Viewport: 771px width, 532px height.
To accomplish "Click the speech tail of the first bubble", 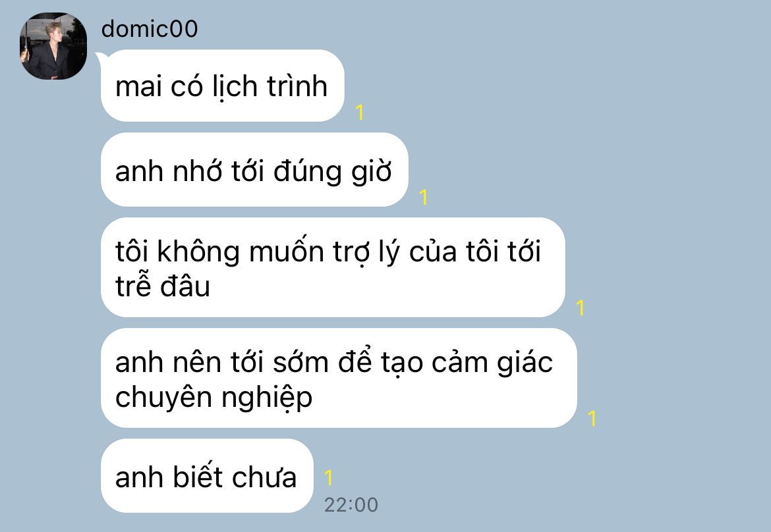I will pos(100,57).
